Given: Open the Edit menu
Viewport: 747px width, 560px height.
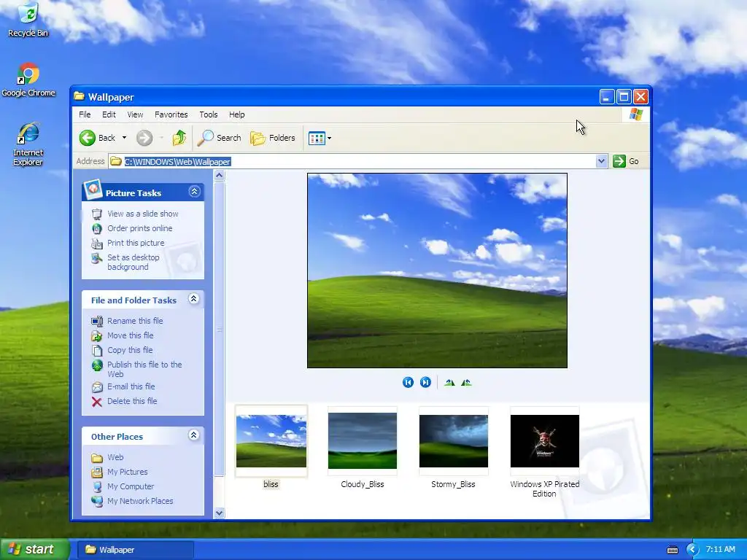Looking at the screenshot, I should [109, 114].
